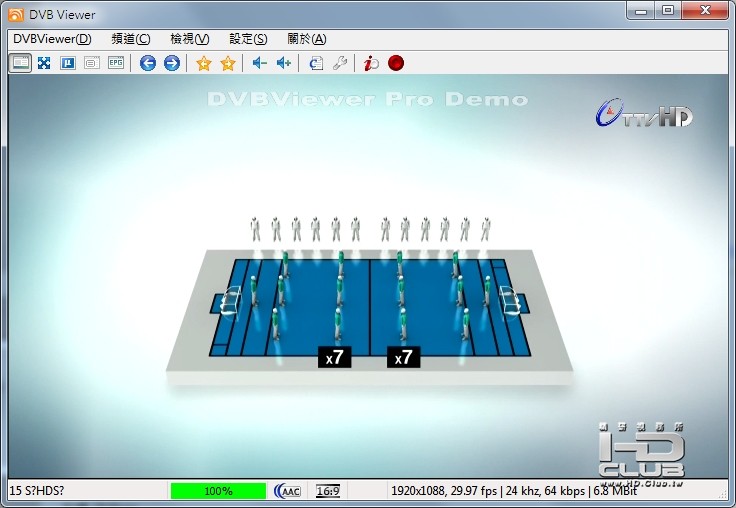Click the DVB Viewer title bar app icon
The height and width of the screenshot is (508, 736).
pos(15,15)
